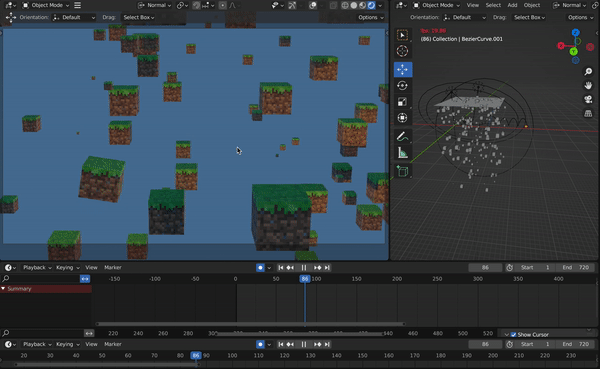
Task: Jump to previous keyframe in upper timeline
Action: (x=290, y=268)
